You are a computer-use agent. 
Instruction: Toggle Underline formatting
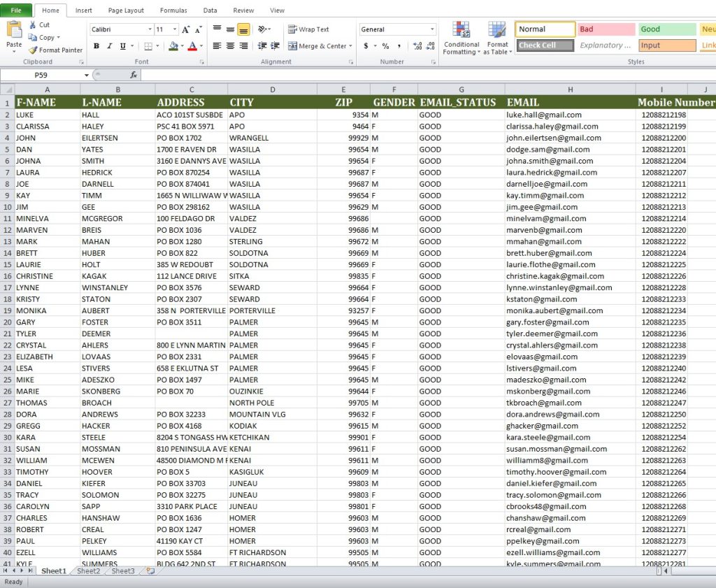123,46
